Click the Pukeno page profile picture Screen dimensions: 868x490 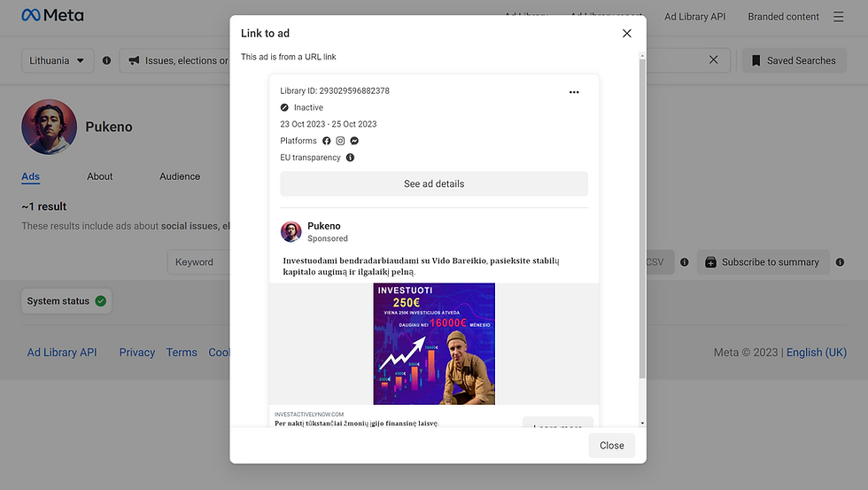click(50, 127)
